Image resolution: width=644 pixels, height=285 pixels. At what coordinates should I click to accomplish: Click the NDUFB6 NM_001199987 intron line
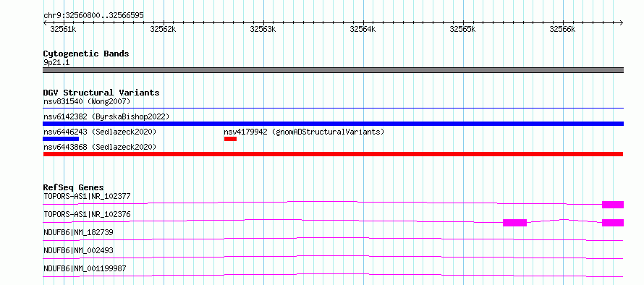click(333, 275)
